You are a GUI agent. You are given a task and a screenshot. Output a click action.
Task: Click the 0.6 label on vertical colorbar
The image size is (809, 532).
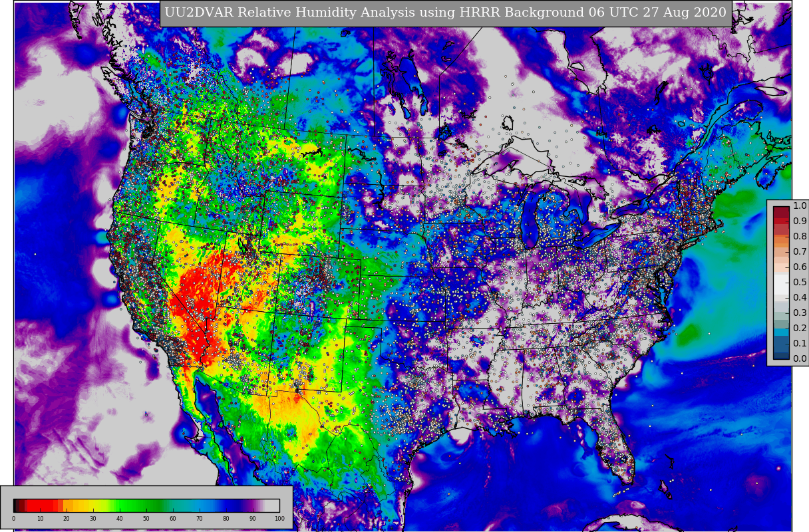point(800,267)
